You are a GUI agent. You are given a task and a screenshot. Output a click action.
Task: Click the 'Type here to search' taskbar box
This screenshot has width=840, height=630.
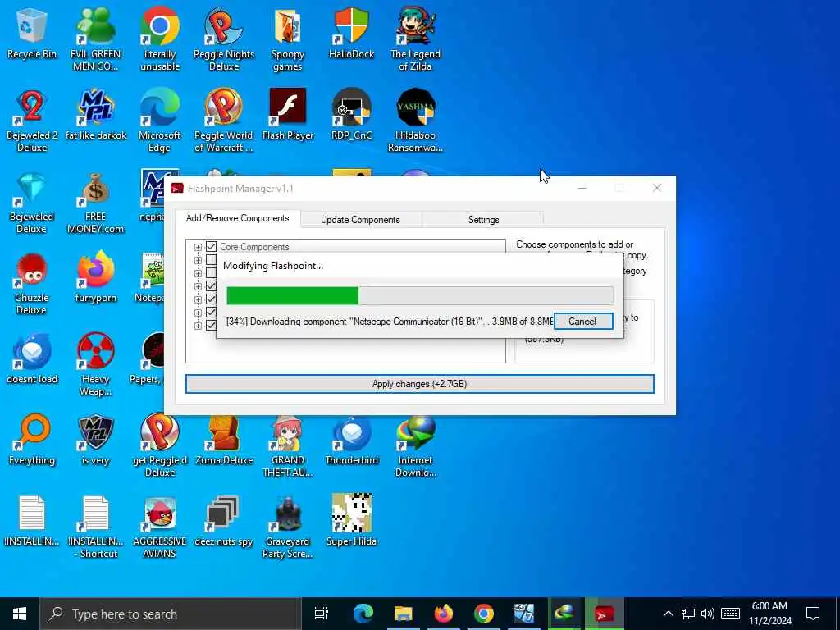pos(171,614)
